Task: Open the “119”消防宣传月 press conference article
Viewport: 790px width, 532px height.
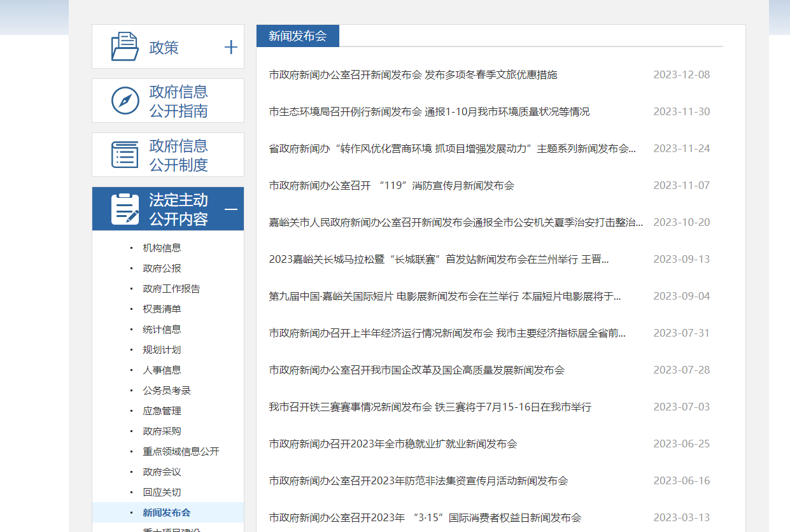Action: tap(391, 185)
